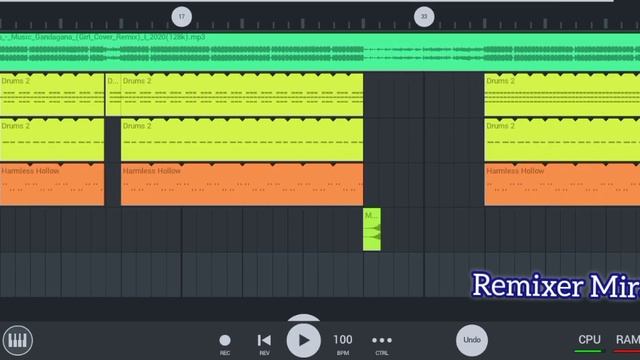Rewind to start with REV button
The width and height of the screenshot is (640, 360).
(x=264, y=344)
